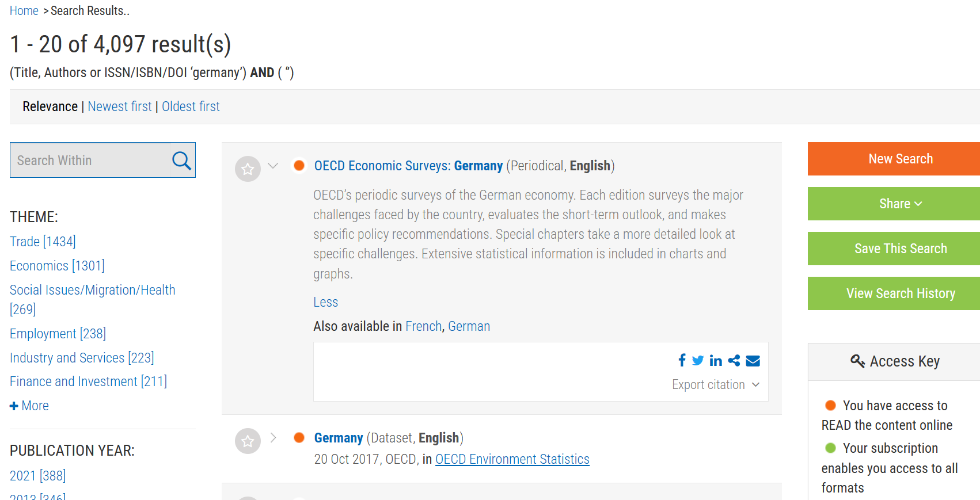
Task: Email the result via envelope icon
Action: [753, 361]
